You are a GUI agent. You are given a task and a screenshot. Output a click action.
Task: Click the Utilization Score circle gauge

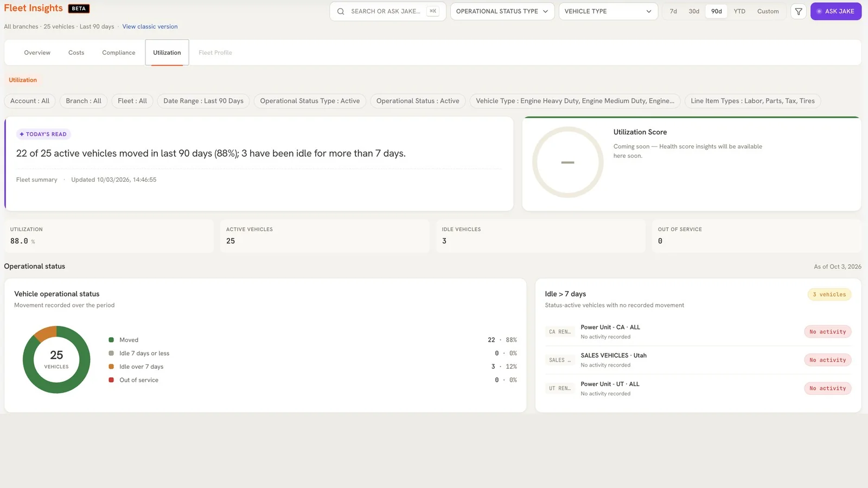[567, 162]
